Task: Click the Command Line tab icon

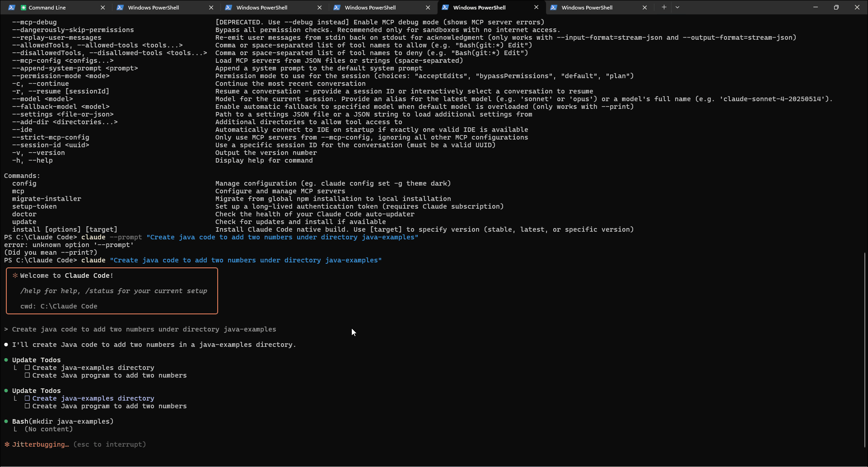Action: pos(12,7)
